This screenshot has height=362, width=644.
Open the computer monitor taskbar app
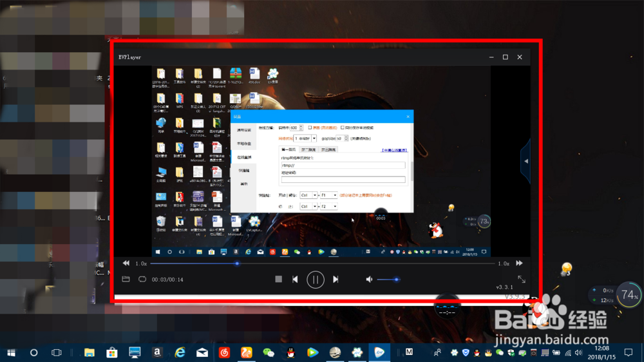pos(135,352)
